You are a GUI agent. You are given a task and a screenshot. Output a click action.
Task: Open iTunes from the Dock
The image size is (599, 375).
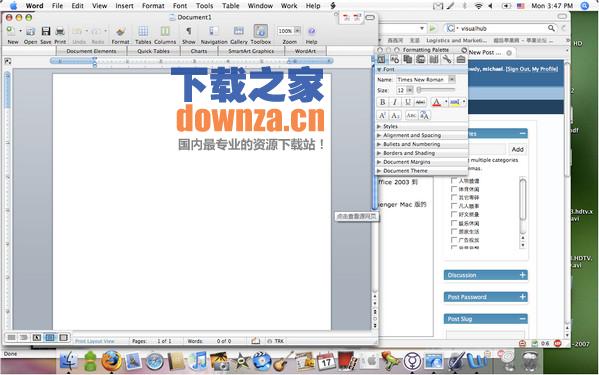[198, 361]
